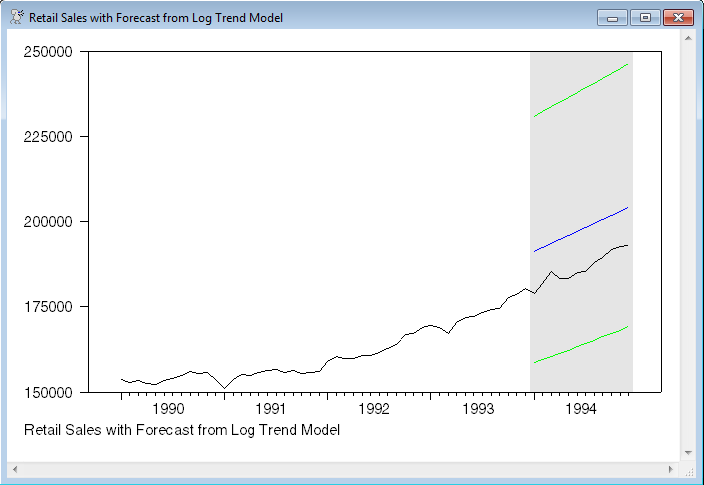Click the chart caption below the graph
The height and width of the screenshot is (485, 704).
[x=181, y=430]
